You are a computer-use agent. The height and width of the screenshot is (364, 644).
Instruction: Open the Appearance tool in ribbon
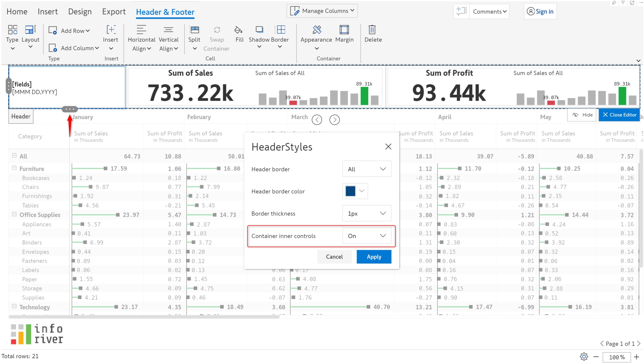[316, 30]
